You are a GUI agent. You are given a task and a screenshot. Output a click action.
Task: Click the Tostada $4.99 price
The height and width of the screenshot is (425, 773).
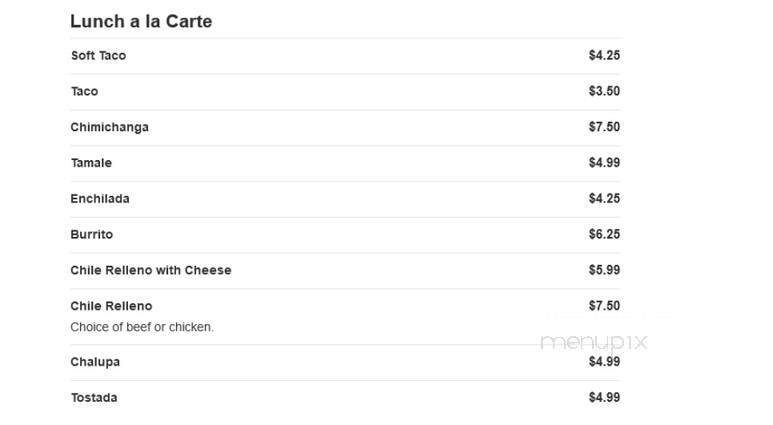[x=604, y=397]
